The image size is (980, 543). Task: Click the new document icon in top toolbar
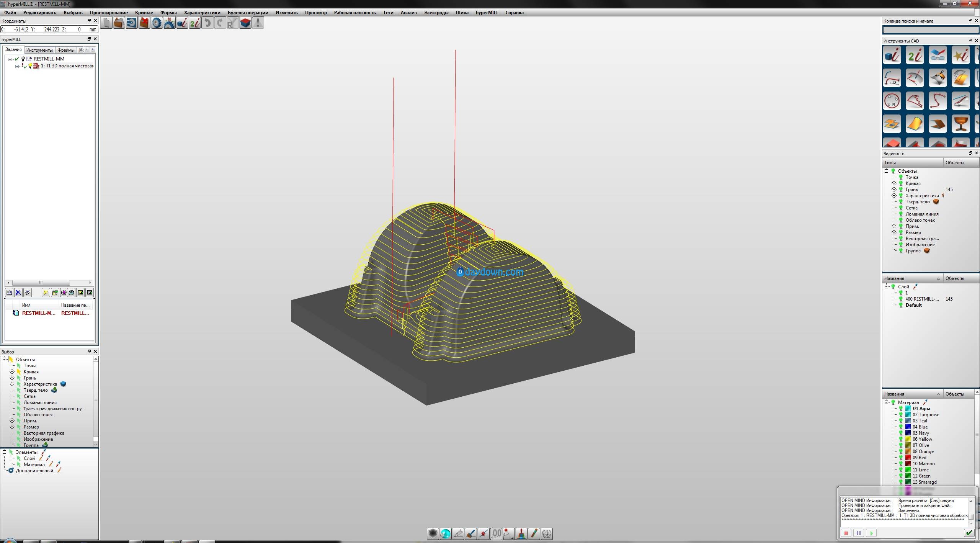tap(107, 23)
